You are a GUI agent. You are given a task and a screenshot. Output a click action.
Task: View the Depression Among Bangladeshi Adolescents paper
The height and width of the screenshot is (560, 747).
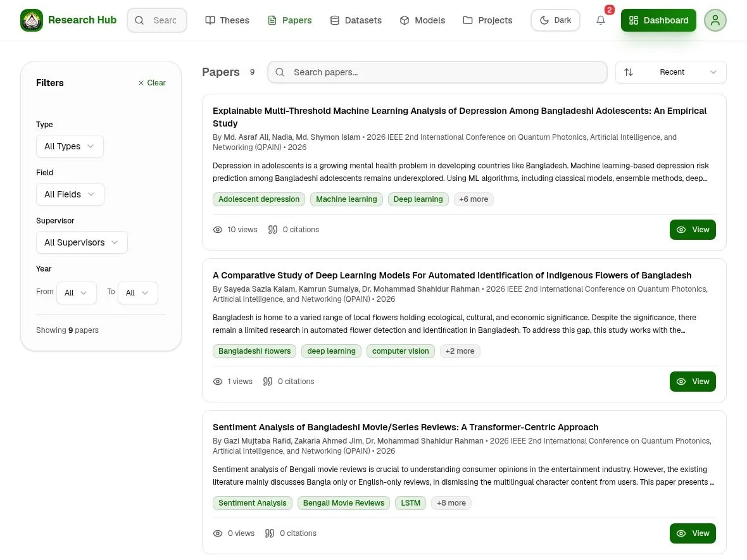point(693,230)
